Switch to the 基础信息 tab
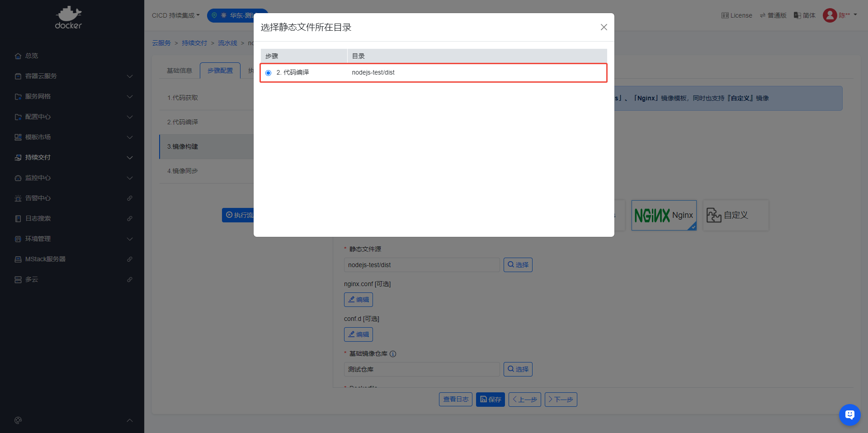This screenshot has width=868, height=433. pos(179,71)
